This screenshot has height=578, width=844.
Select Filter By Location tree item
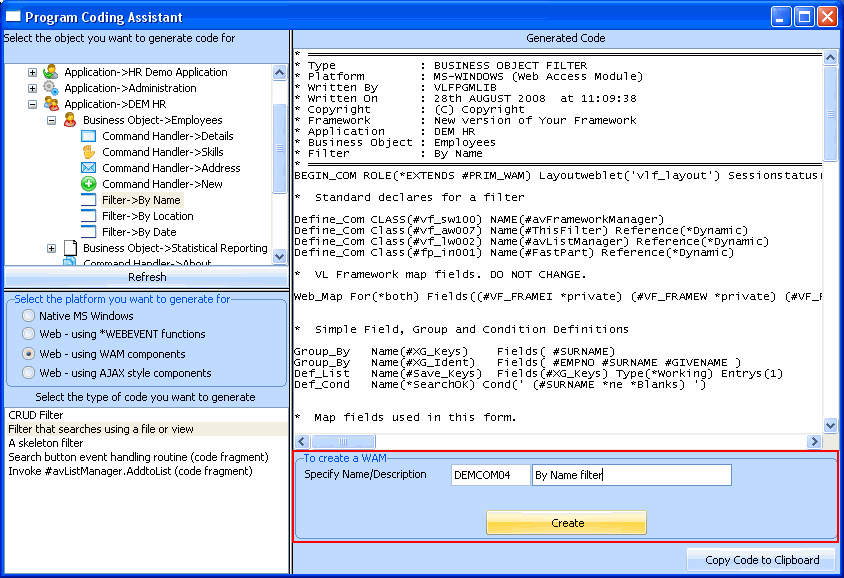pos(147,216)
